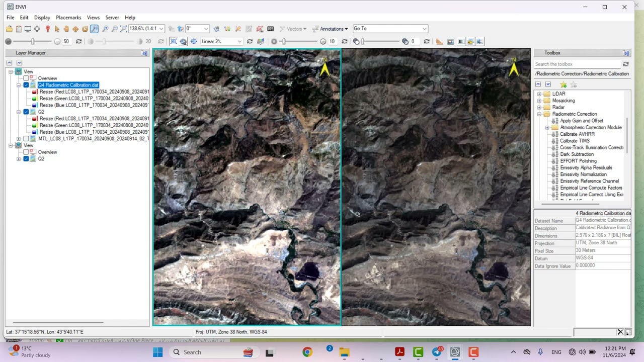Select the arrow Select tool
Screen dimensions: 644x362
coord(57,29)
